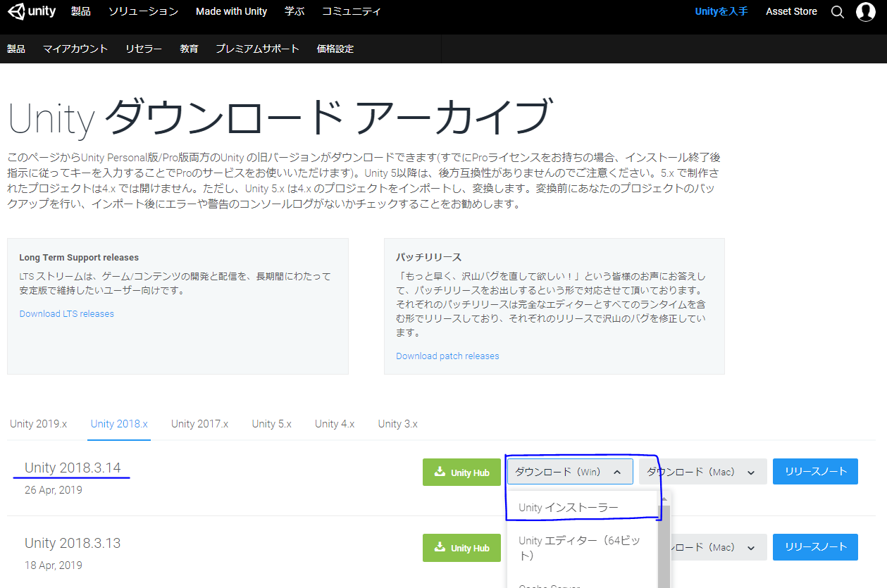
Task: Select Unity エディター（64ビット） option
Action: 580,548
